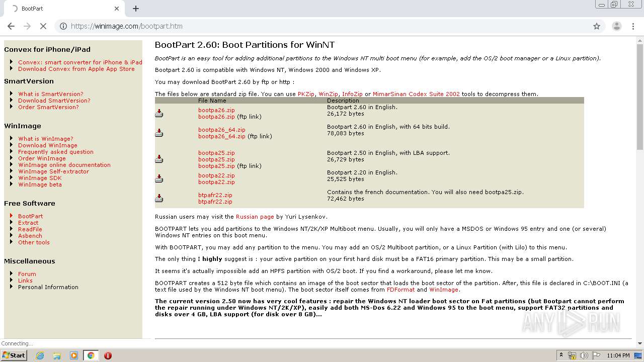Click red Opera-style icon in taskbar
Screen dimensions: 644x362
(108, 355)
